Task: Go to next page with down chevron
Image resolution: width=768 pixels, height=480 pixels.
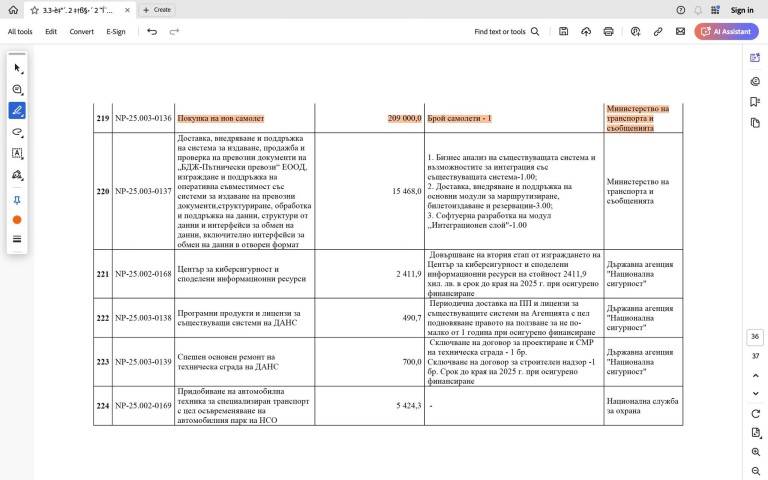Action: [755, 394]
